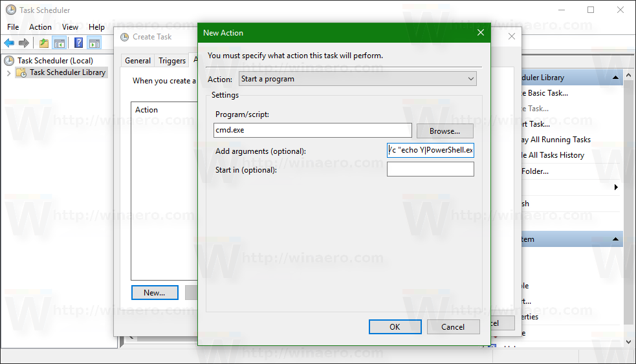
Task: Click Create Basic Task... in Actions pane
Action: [x=545, y=93]
